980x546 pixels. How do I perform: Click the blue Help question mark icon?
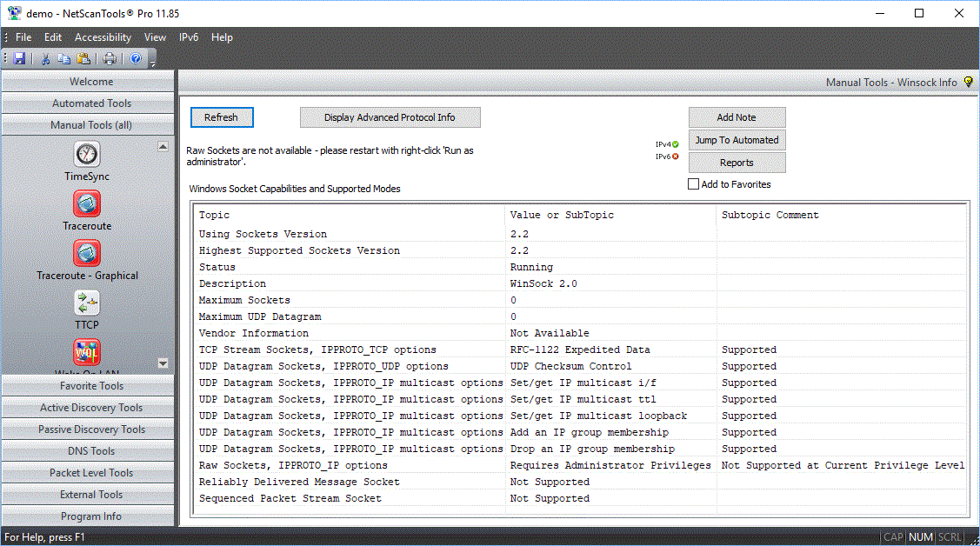coord(136,59)
